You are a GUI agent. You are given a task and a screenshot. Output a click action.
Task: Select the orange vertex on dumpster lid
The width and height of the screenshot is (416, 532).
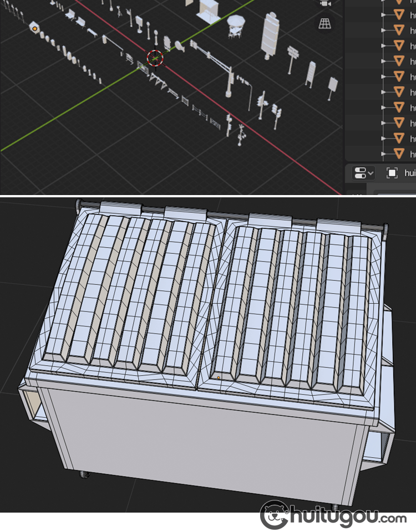pyautogui.click(x=219, y=377)
